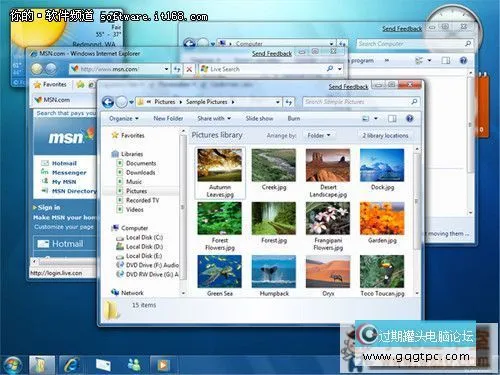This screenshot has height=375, width=500.
Task: Change view icon in Pictures window toolbar
Action: coord(366,119)
